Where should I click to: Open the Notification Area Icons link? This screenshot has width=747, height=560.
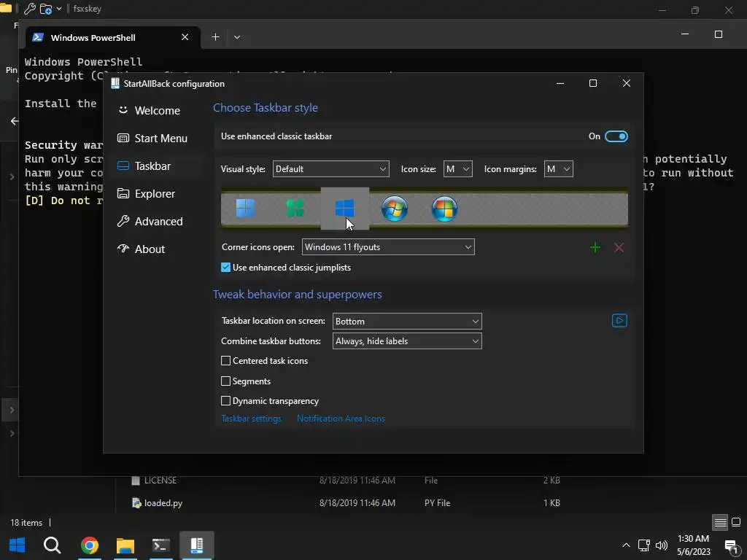(341, 419)
